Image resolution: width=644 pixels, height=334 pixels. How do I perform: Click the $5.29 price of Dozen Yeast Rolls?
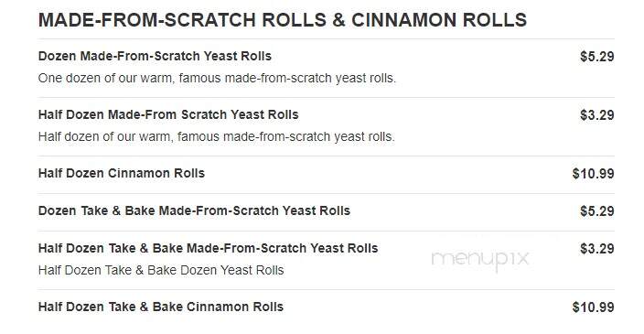click(597, 57)
